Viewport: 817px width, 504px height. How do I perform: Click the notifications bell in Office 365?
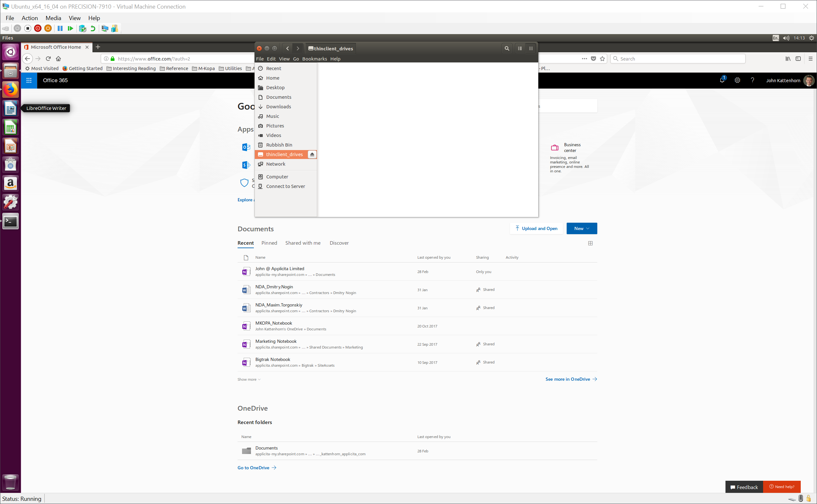pyautogui.click(x=722, y=80)
